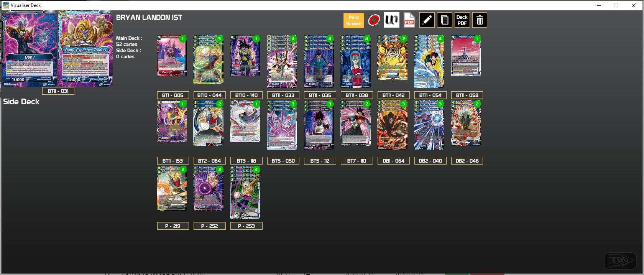
Task: Duplicate the deck with the copy icon
Action: (444, 20)
